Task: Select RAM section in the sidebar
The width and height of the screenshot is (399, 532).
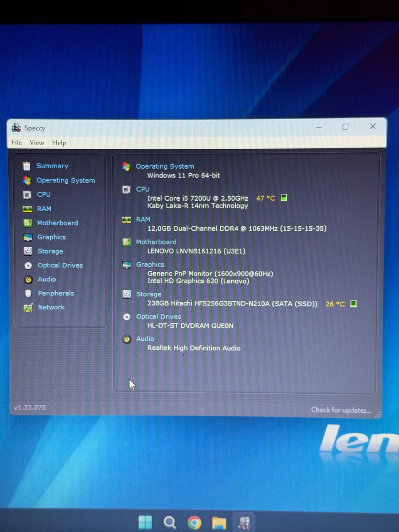Action: [44, 209]
